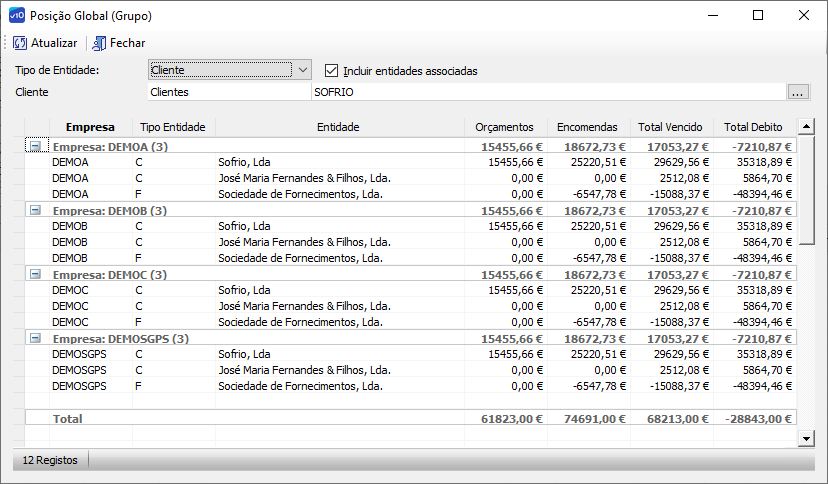This screenshot has height=484, width=828.
Task: Open client lookup via ellipsis button
Action: (798, 92)
